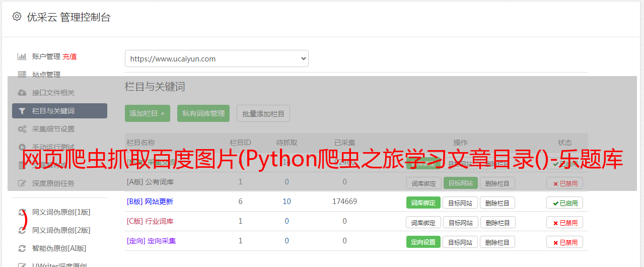Open the edit icon for 深度原创任务
The image size is (644, 267).
click(22, 183)
